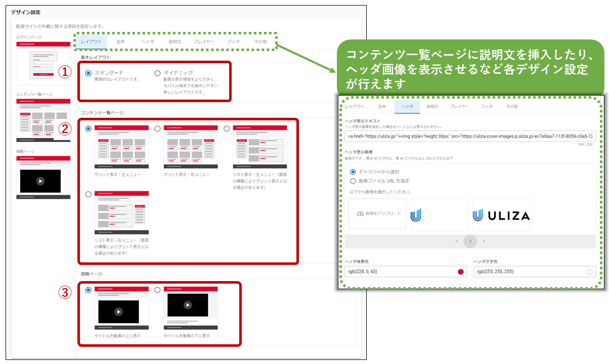The width and height of the screenshot is (609, 364).
Task: Click gallery page number 1
Action: (x=470, y=242)
